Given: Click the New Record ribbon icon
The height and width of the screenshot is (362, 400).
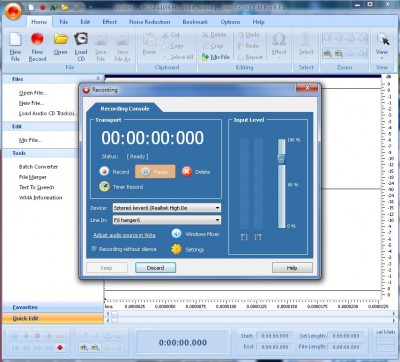Looking at the screenshot, I should [37, 39].
